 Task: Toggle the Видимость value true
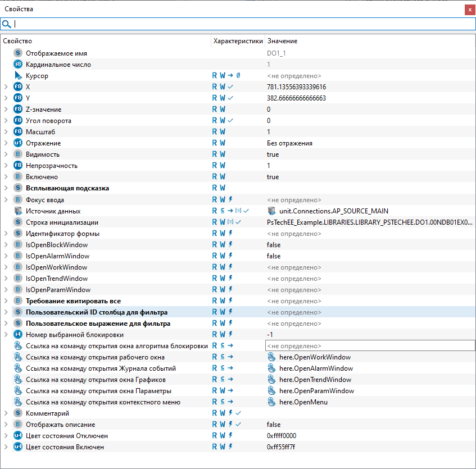[x=273, y=154]
